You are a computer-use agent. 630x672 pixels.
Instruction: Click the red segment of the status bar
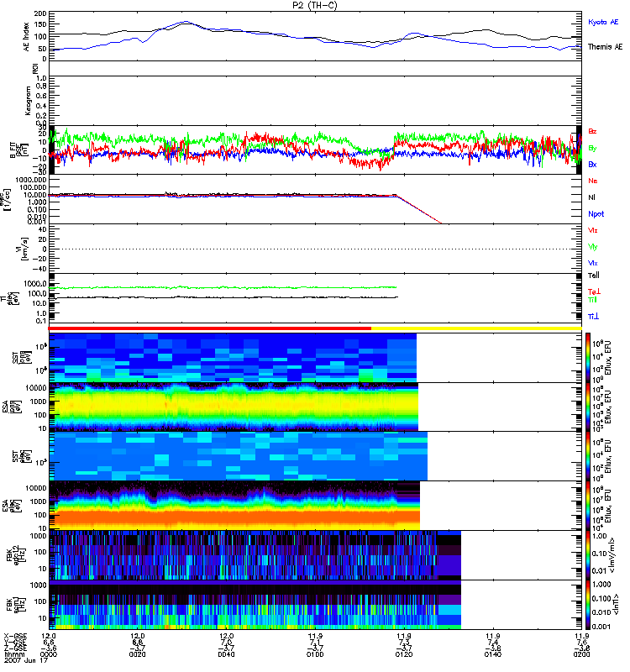(209, 328)
